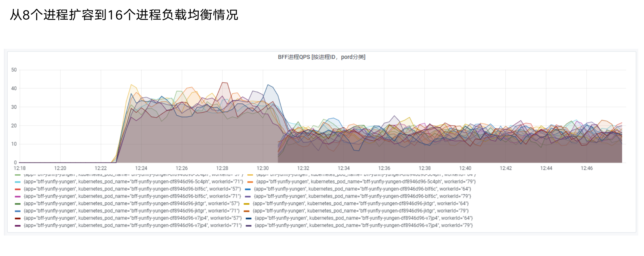This screenshot has height=256, width=644.
Task: Click the 12:20 time axis label
Action: pyautogui.click(x=60, y=168)
